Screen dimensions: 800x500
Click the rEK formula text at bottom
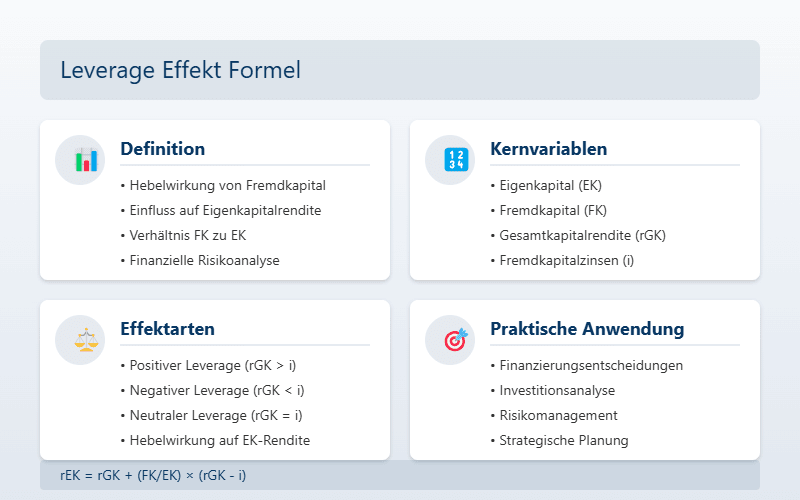tap(153, 475)
